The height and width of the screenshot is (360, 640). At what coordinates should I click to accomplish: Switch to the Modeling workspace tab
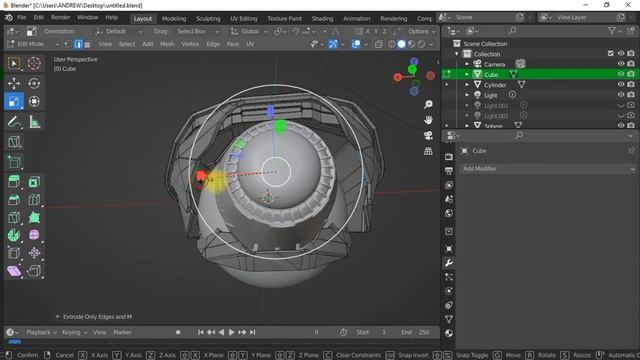point(174,19)
